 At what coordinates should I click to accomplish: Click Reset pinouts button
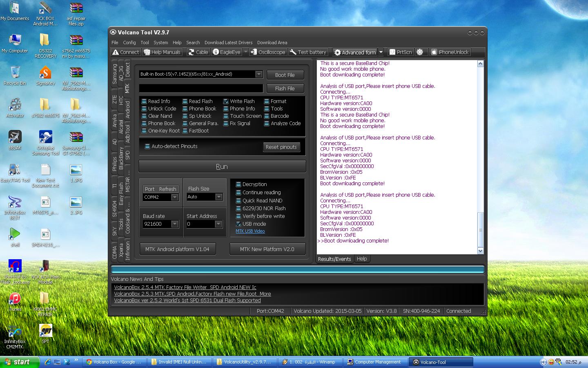click(x=281, y=147)
